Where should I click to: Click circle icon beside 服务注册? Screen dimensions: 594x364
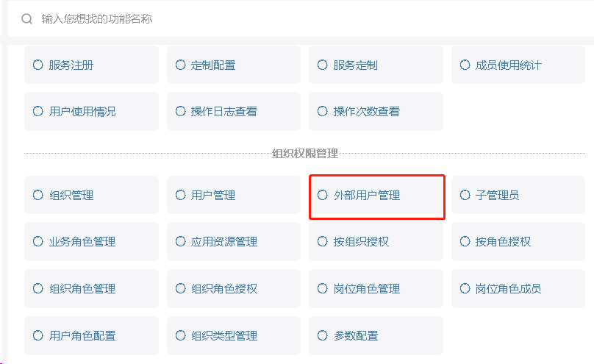click(38, 65)
